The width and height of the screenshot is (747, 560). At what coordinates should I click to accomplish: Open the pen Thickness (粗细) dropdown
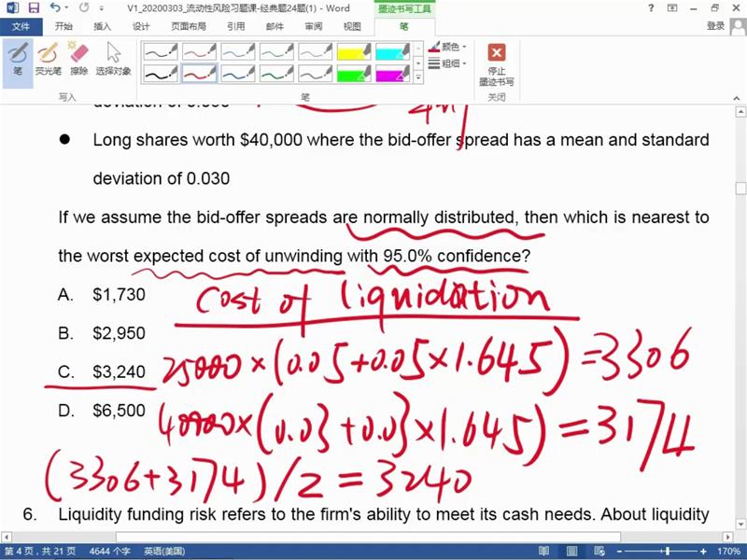tap(449, 63)
